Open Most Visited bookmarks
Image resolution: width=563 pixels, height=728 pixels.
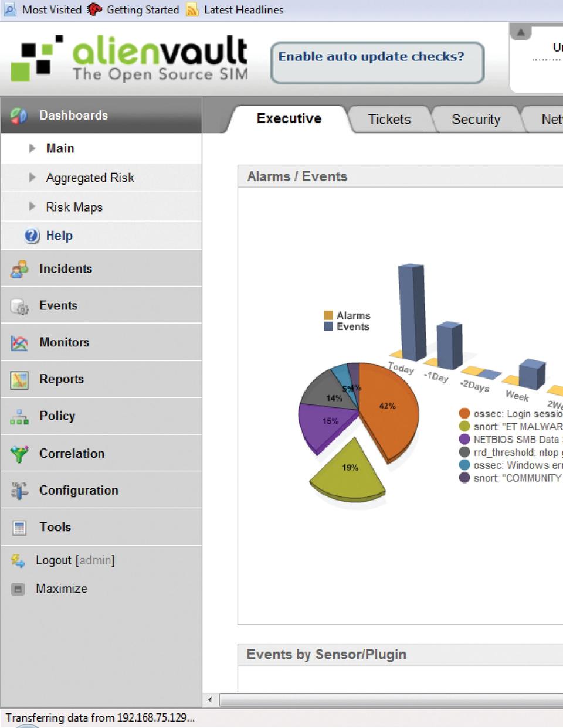52,9
